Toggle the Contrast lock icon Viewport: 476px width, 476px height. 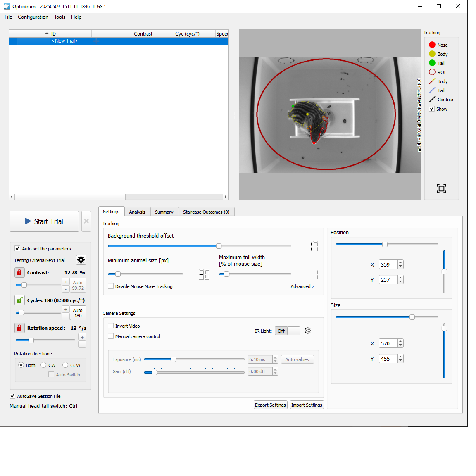pos(19,272)
